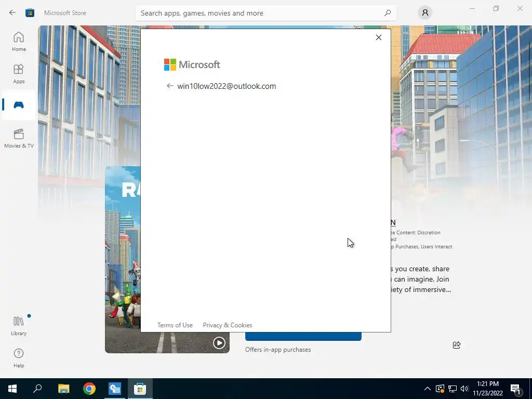Image resolution: width=532 pixels, height=399 pixels.
Task: Go back from the win10low2022@outlook.com account
Action: click(x=170, y=86)
